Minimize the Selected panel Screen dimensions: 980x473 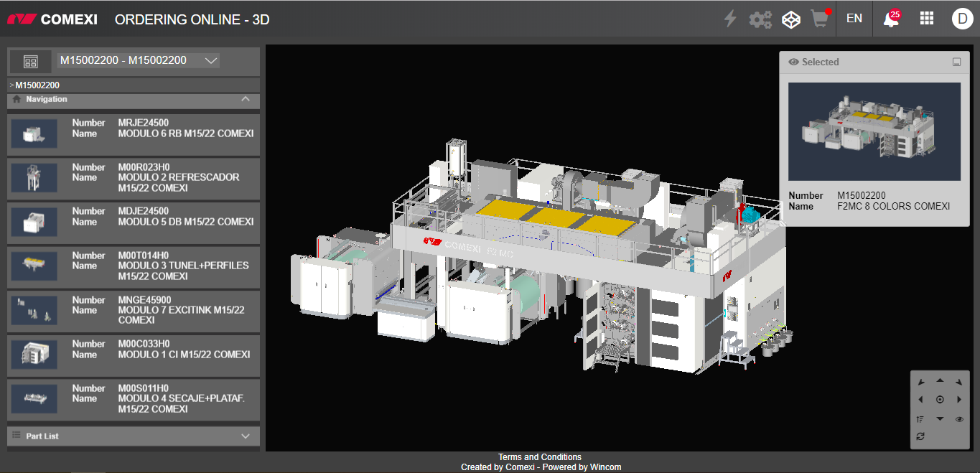click(x=956, y=62)
